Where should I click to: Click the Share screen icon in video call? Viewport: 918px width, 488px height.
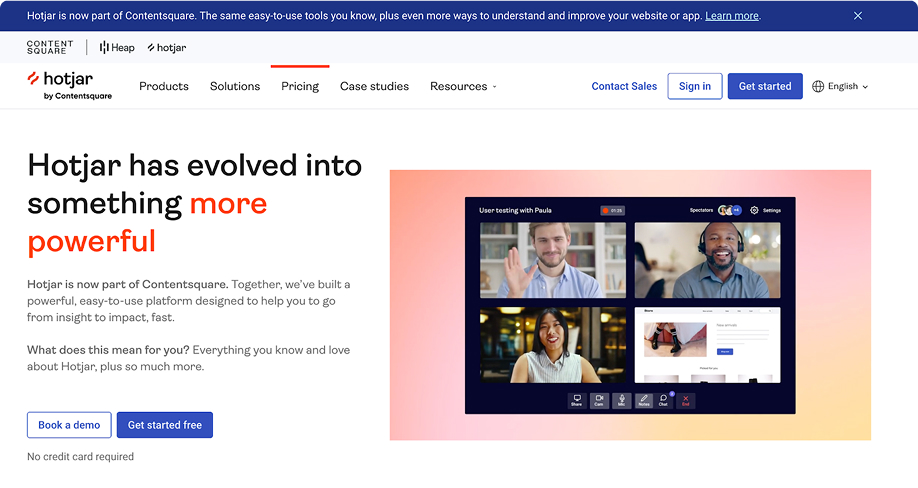point(577,400)
